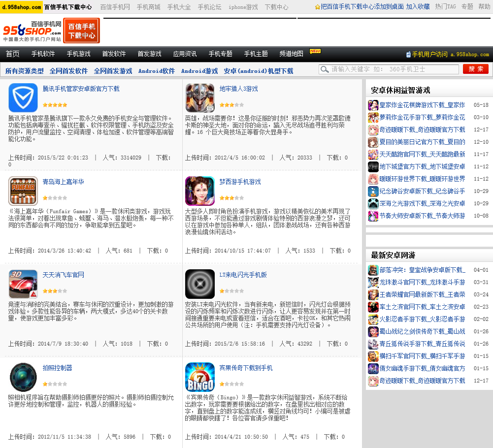
Task: Open the 宾果传奇下载到手机 title link
Action: (x=246, y=368)
